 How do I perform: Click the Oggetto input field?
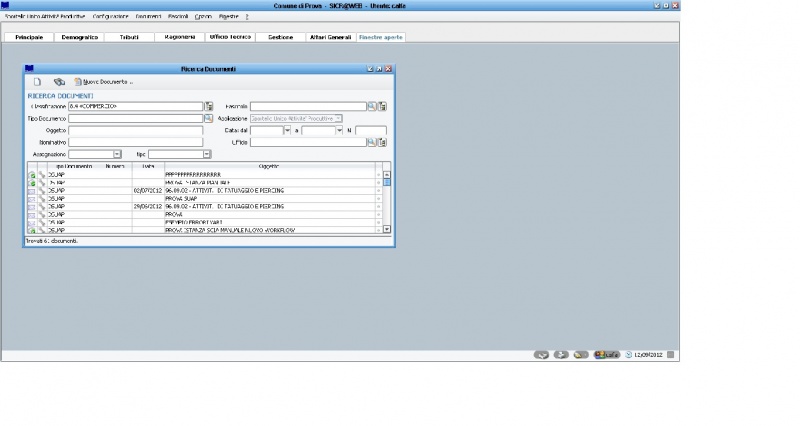click(136, 131)
